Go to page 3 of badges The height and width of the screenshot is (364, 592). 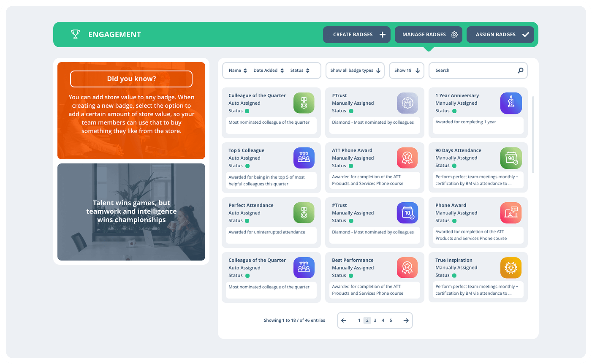point(375,321)
